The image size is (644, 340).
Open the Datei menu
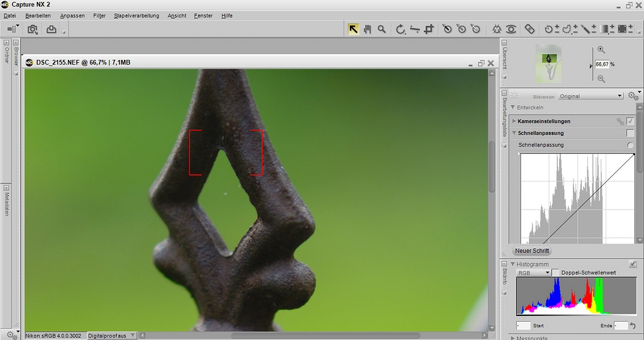coord(10,16)
